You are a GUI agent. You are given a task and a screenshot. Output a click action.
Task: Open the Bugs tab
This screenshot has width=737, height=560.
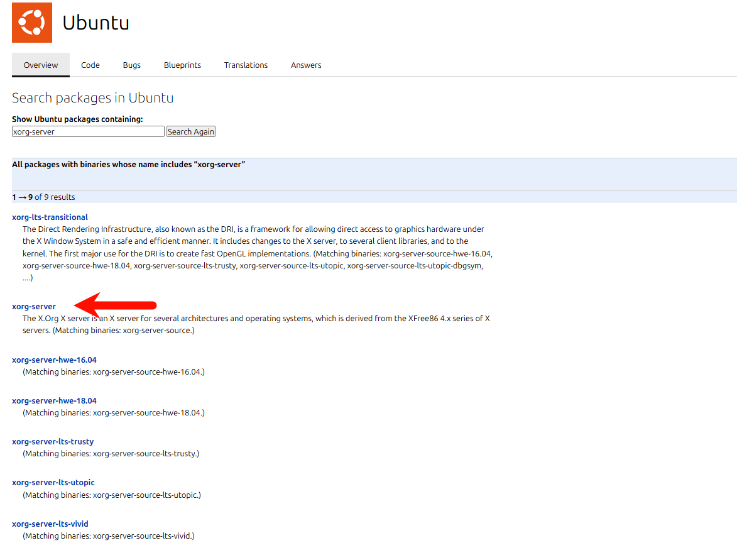coord(131,65)
